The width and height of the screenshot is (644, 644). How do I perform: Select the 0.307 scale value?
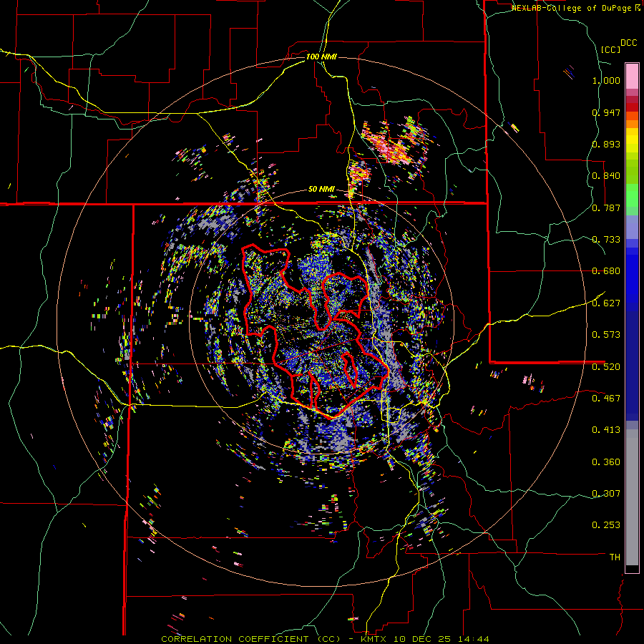pyautogui.click(x=606, y=493)
